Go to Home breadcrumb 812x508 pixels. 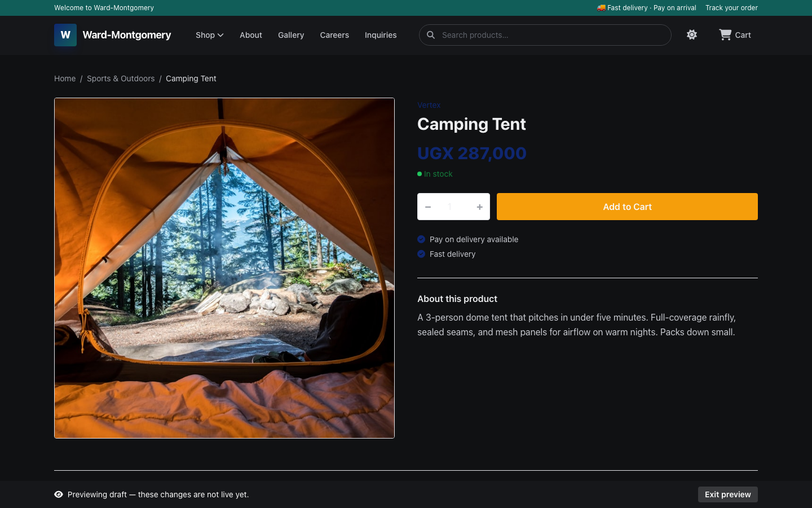65,78
